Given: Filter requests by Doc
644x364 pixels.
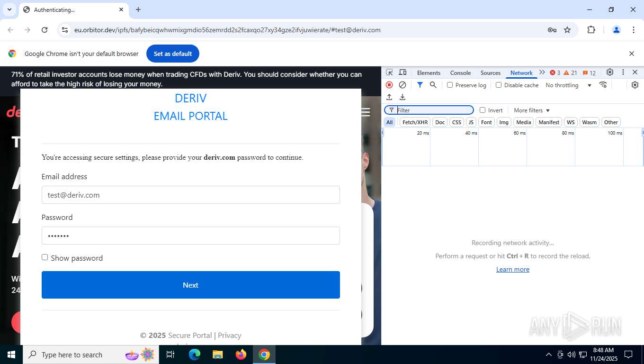Looking at the screenshot, I should point(440,122).
